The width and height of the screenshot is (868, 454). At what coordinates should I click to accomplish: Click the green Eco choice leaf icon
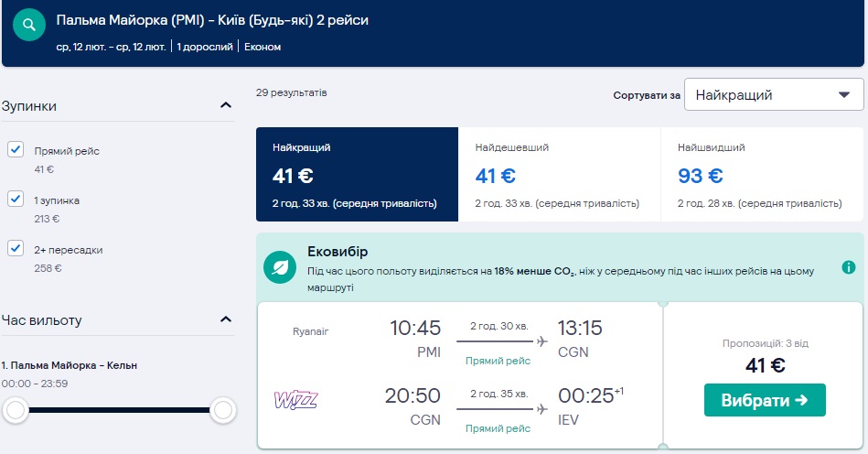point(278,266)
